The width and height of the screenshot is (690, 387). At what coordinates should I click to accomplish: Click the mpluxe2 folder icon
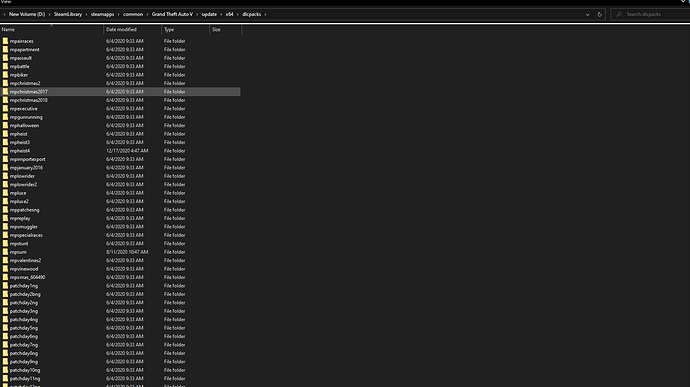pyautogui.click(x=5, y=201)
